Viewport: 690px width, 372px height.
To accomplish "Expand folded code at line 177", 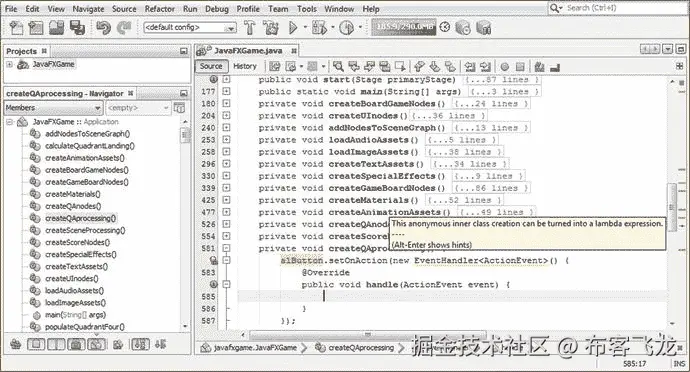I will click(226, 91).
